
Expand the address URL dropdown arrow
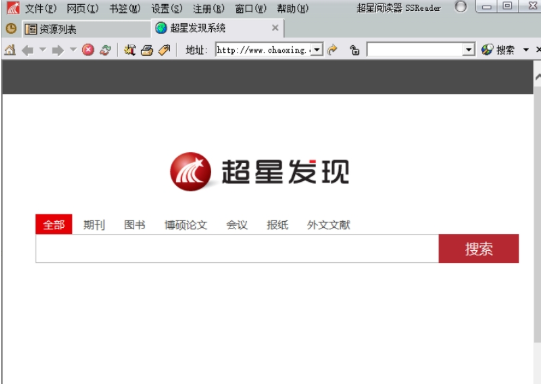click(x=317, y=50)
